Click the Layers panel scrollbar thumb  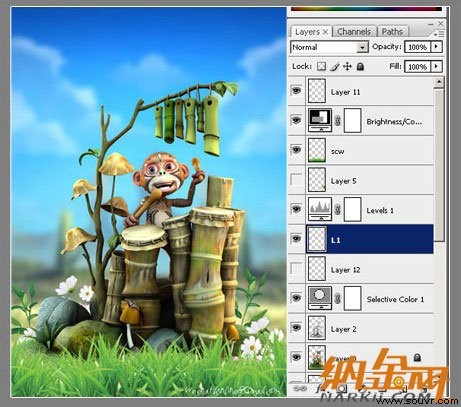pos(439,164)
